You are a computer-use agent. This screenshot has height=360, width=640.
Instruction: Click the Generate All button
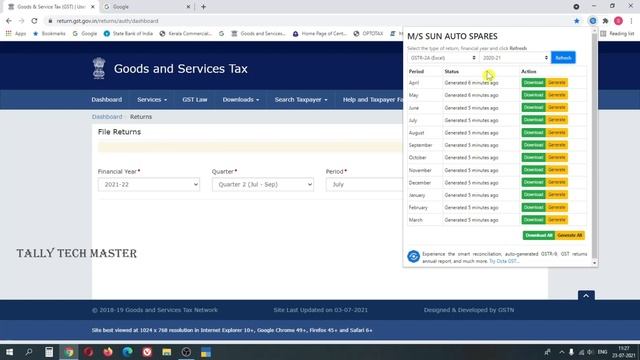[x=569, y=236]
